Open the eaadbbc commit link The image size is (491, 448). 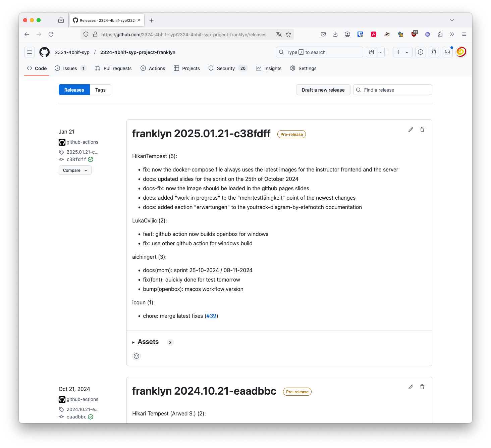[x=76, y=417]
